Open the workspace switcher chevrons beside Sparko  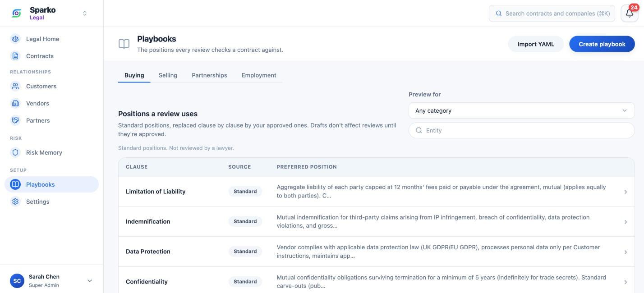[x=85, y=14]
